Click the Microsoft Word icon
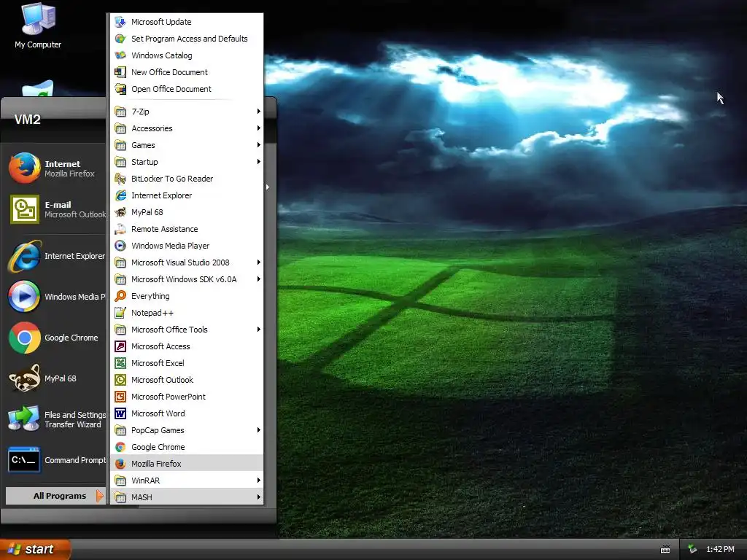 pos(120,413)
